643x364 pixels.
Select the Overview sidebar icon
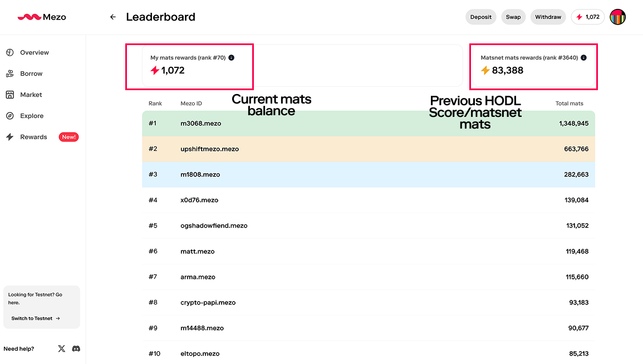pos(10,52)
